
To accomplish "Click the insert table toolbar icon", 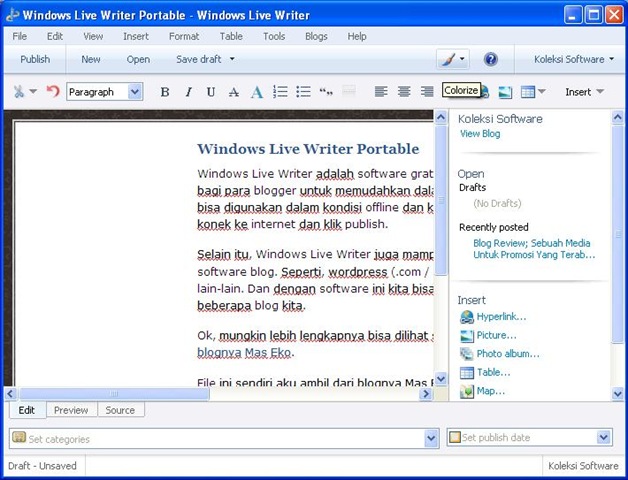I will click(x=527, y=92).
